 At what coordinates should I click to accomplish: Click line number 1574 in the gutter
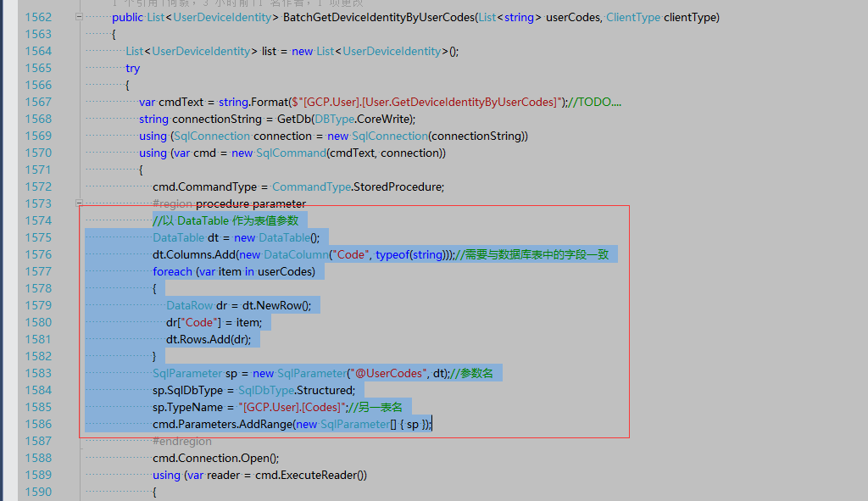38,220
